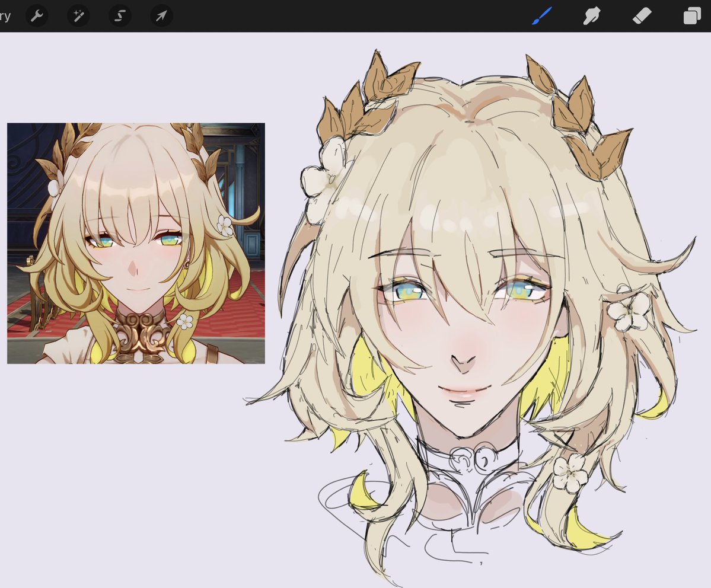Select the Eraser tool
The image size is (711, 588).
tap(642, 16)
